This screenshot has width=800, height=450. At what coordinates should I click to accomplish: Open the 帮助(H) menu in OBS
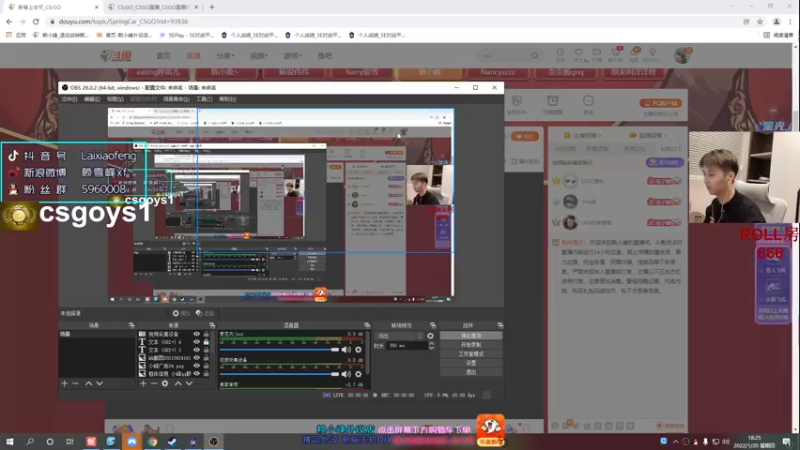228,99
